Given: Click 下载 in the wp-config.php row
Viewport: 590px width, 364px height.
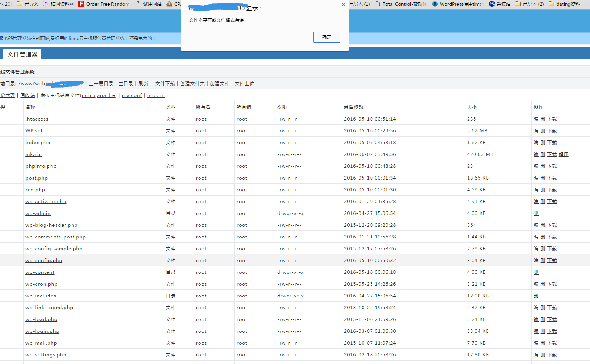Looking at the screenshot, I should [552, 261].
